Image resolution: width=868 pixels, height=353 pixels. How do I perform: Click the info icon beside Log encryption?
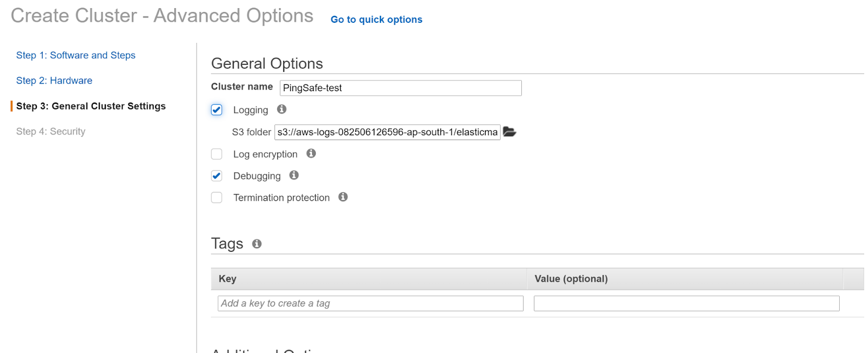[x=311, y=154]
